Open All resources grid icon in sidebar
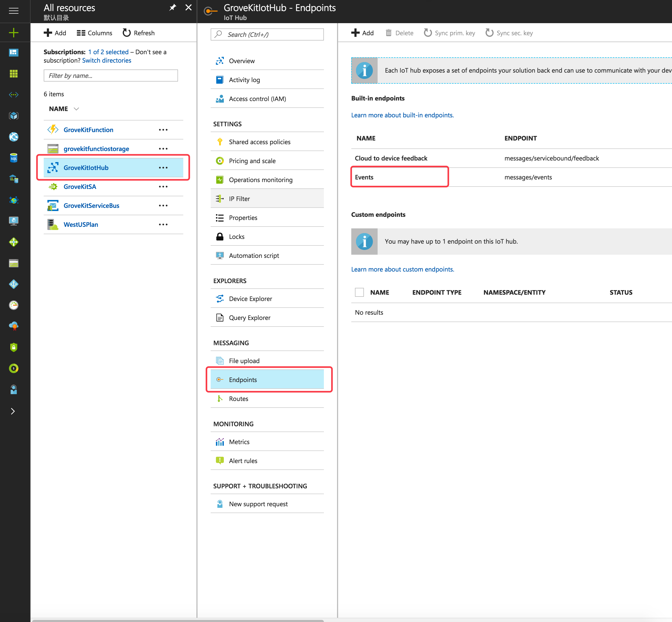Image resolution: width=672 pixels, height=622 pixels. click(13, 74)
